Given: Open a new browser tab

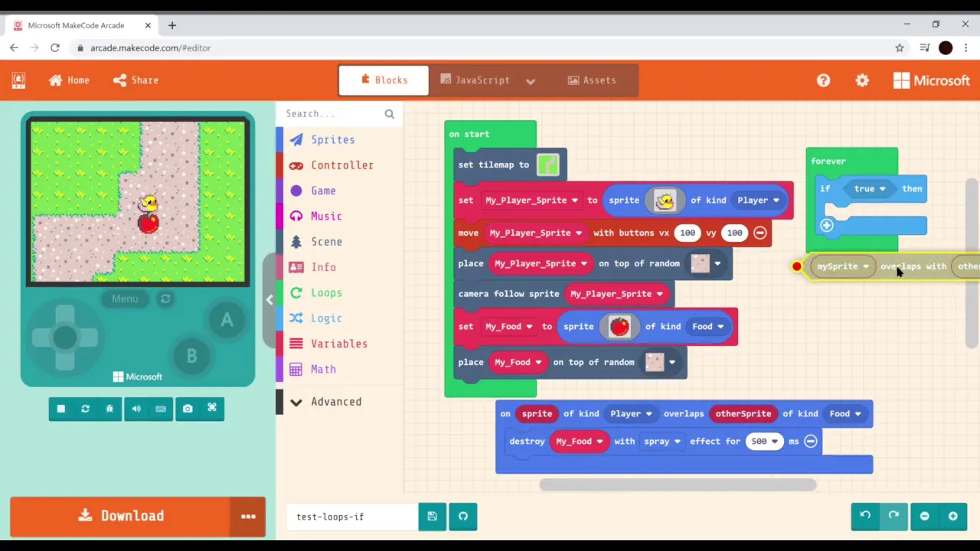Looking at the screenshot, I should pyautogui.click(x=172, y=25).
